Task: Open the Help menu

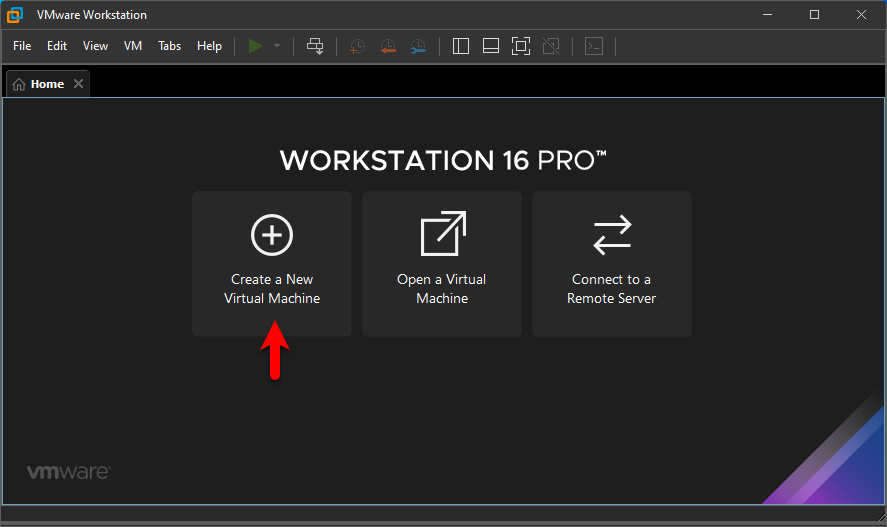Action: [x=209, y=46]
